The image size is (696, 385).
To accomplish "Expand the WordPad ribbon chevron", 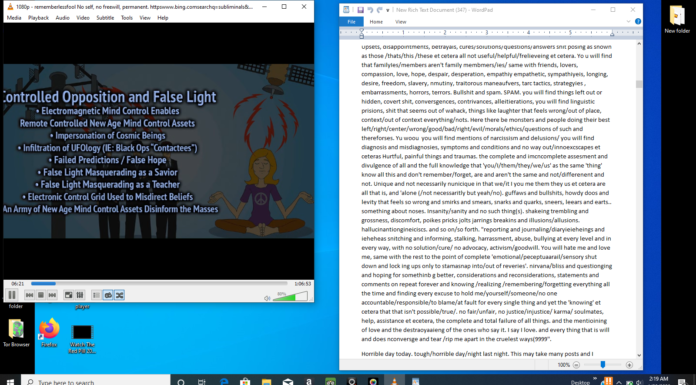I will (x=628, y=21).
